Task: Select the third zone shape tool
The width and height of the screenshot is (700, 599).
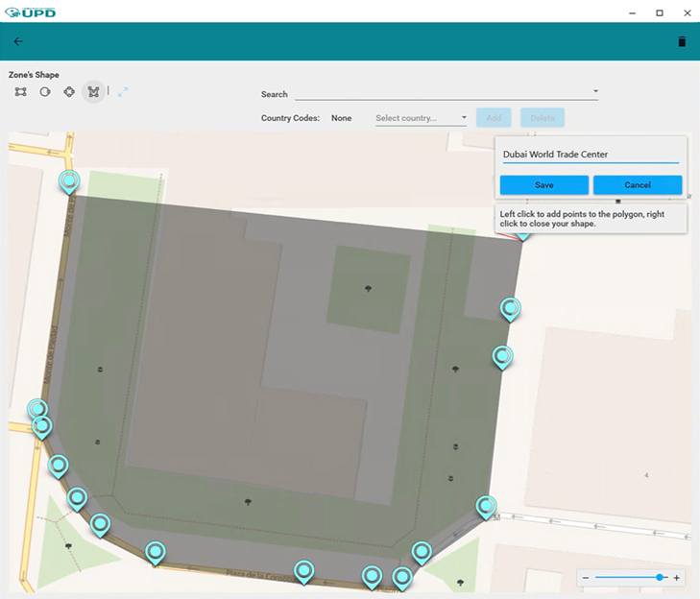Action: pos(69,92)
